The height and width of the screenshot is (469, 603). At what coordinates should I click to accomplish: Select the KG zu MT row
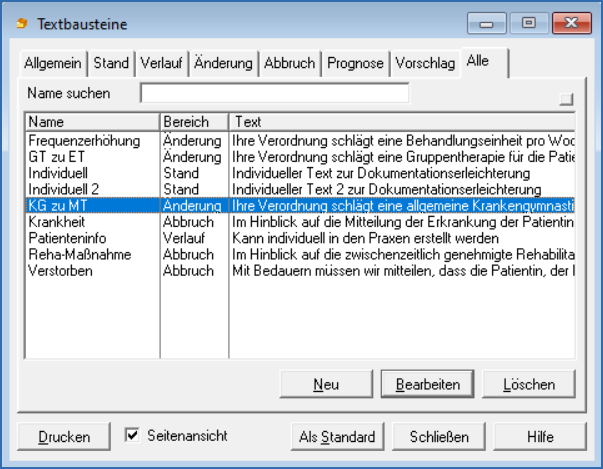300,205
